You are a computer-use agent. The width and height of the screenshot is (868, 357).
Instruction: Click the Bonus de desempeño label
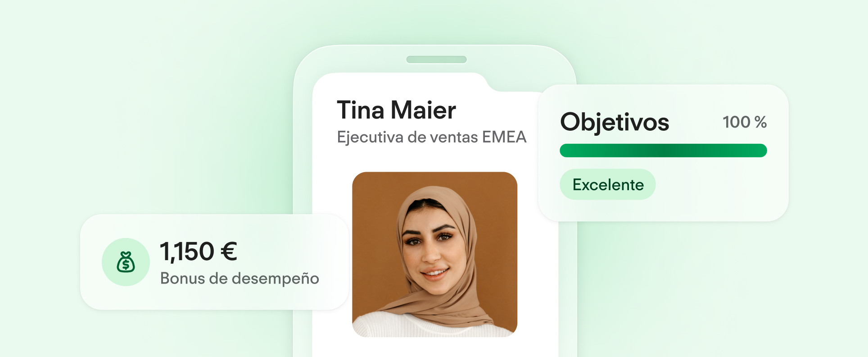(240, 279)
